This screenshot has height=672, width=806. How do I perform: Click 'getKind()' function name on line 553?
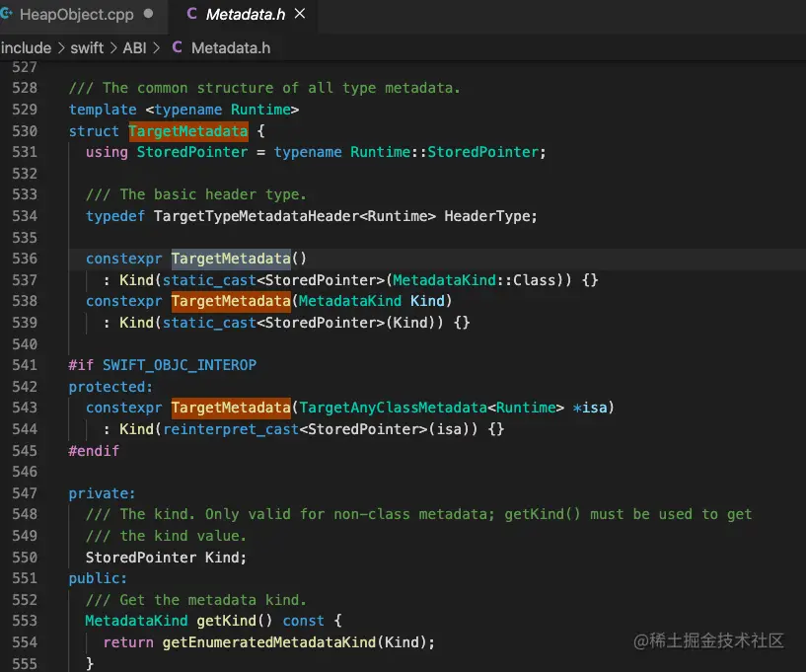point(235,621)
